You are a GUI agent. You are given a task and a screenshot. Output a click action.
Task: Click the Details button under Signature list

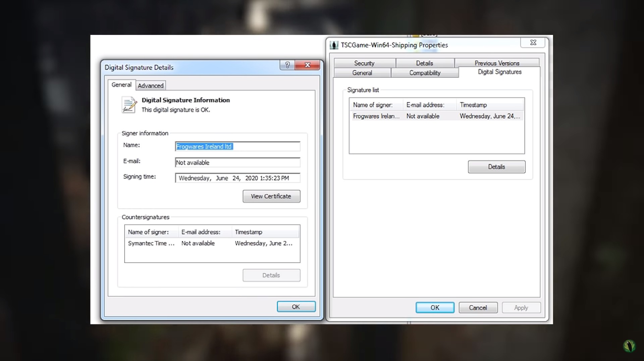(x=496, y=167)
